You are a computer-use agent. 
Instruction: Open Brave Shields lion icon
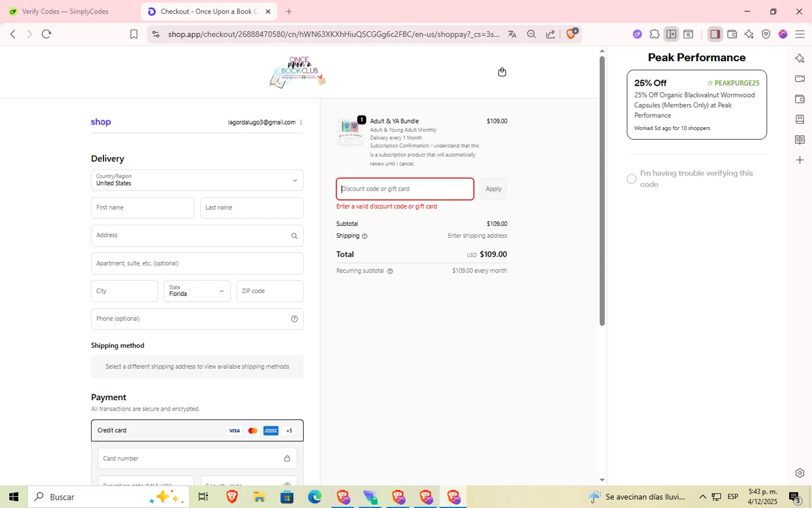click(572, 34)
